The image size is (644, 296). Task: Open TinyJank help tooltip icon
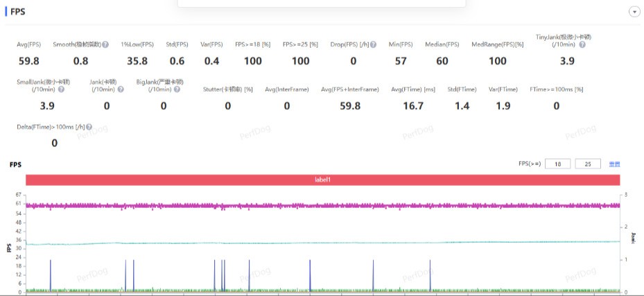pyautogui.click(x=582, y=45)
